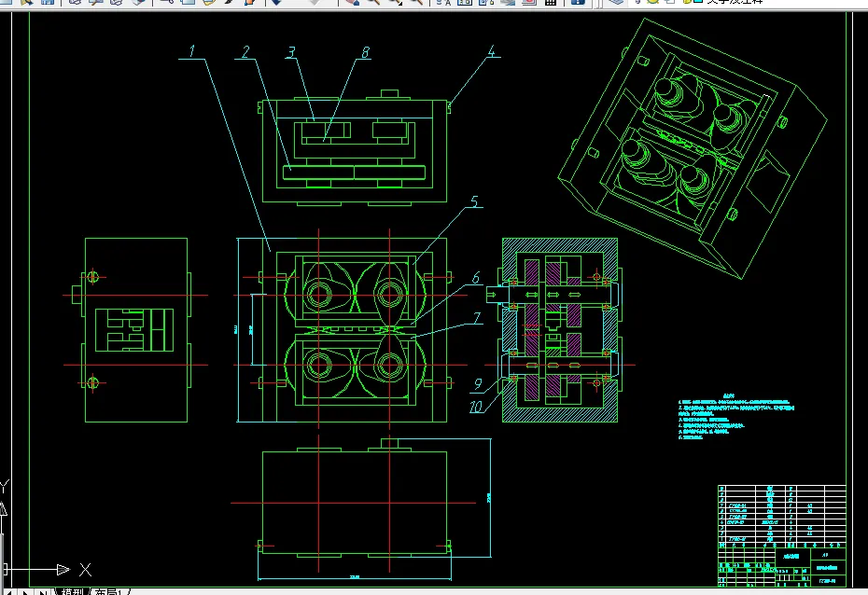Select balloon number 3 label

point(290,52)
